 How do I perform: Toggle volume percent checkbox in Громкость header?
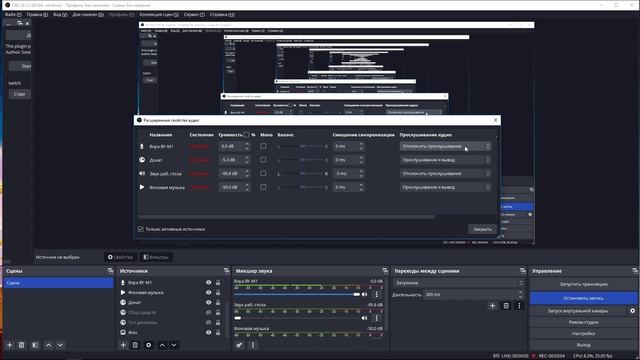[246, 135]
